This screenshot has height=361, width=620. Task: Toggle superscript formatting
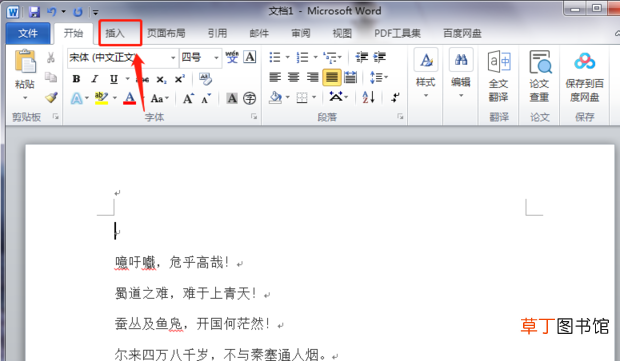click(180, 79)
